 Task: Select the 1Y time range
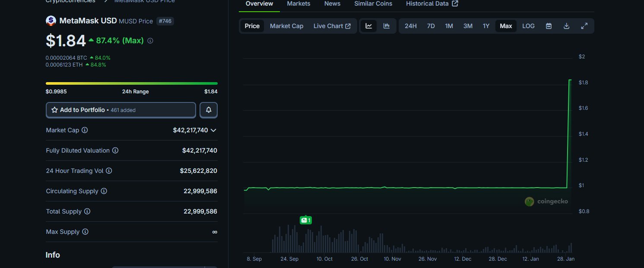click(x=486, y=26)
